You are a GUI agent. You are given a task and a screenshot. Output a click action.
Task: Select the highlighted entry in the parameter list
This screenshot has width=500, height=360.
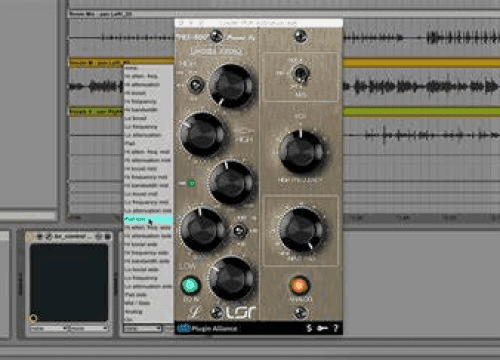[148, 219]
